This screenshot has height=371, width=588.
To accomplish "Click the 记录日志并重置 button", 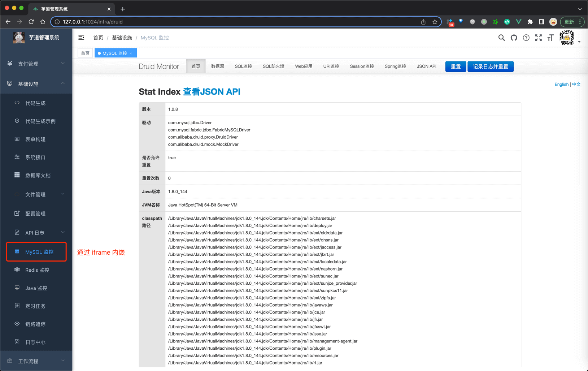I will coord(490,66).
